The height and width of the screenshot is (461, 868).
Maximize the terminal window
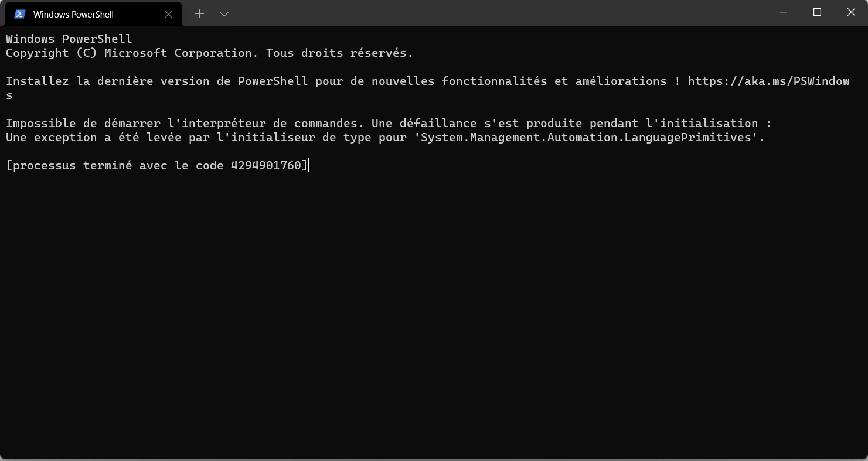(818, 12)
